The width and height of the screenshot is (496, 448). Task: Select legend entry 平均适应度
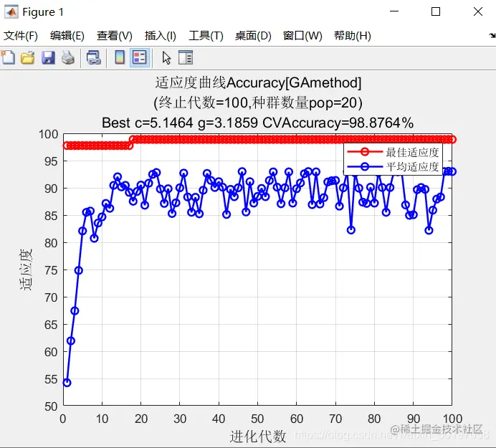click(x=412, y=166)
